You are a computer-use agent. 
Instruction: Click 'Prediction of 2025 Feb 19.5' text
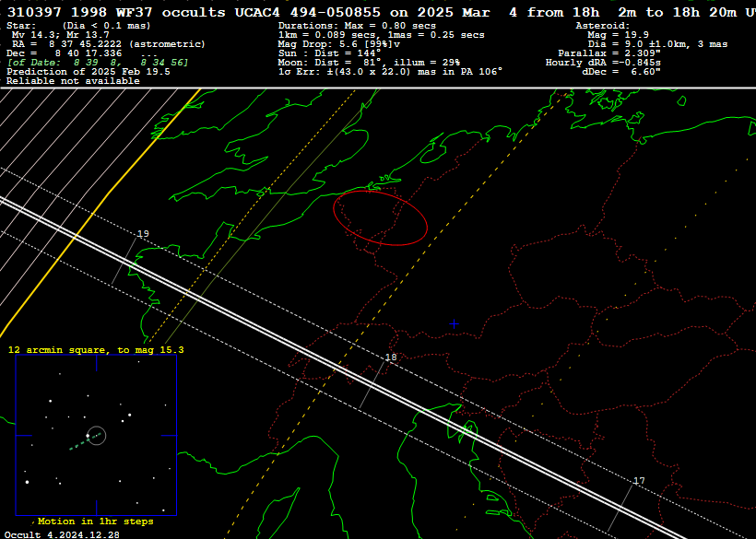[89, 72]
